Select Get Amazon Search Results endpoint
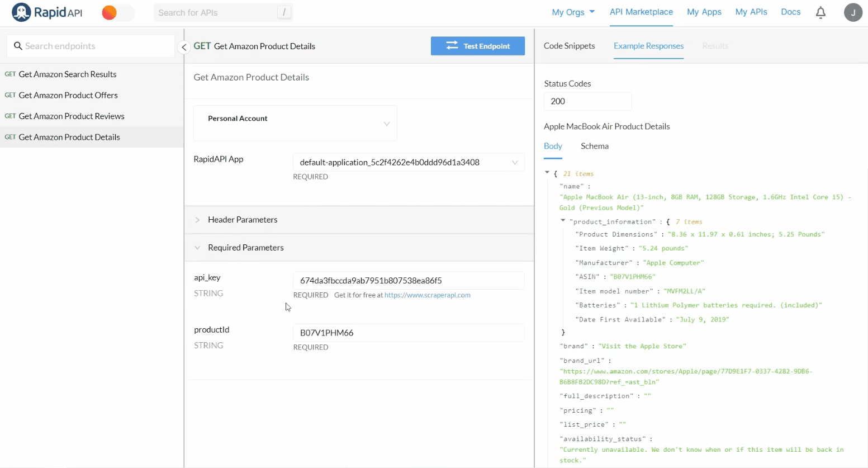The image size is (868, 468). (x=92, y=74)
